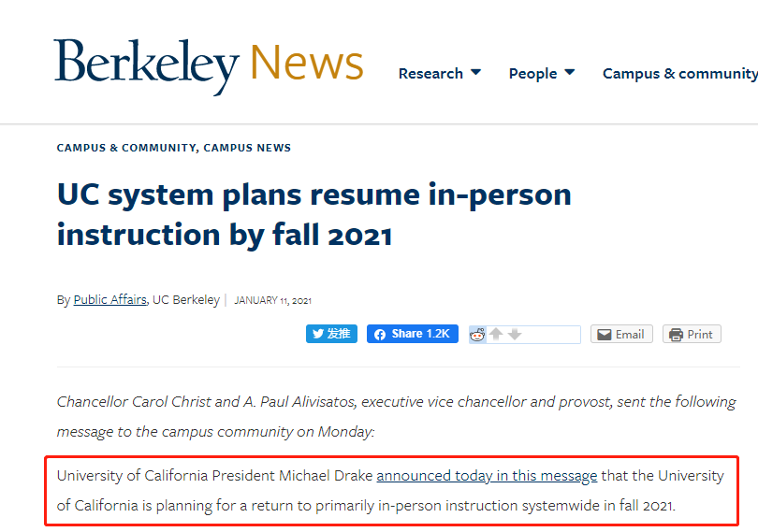Click the Twitter bird tweet button

(x=331, y=334)
